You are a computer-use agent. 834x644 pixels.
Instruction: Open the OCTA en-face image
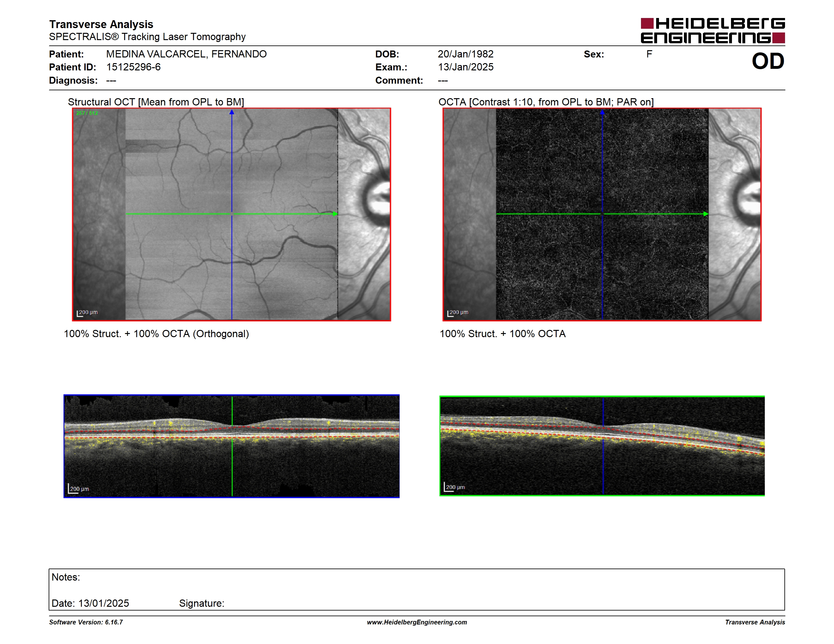602,214
